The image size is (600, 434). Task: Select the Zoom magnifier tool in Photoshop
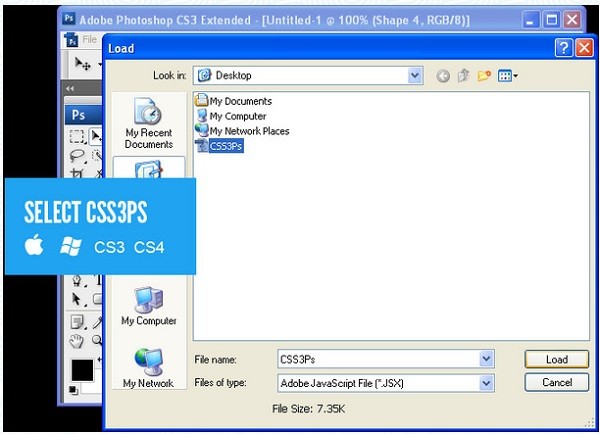[97, 340]
